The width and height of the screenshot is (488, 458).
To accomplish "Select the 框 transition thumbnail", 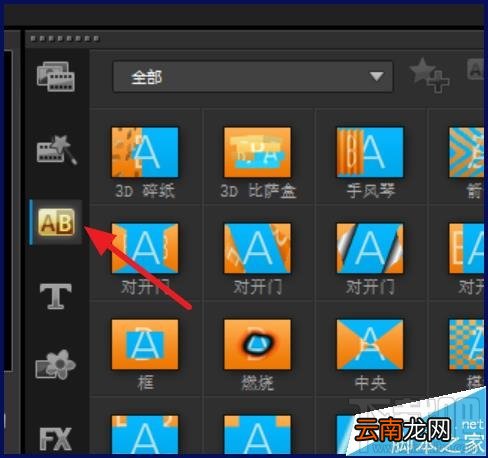I will click(145, 344).
